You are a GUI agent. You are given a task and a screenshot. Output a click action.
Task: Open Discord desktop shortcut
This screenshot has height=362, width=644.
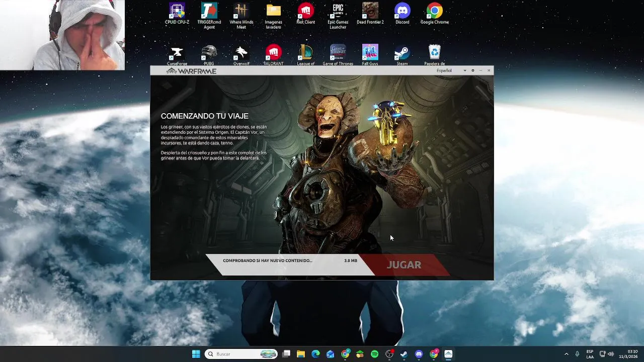point(403,14)
